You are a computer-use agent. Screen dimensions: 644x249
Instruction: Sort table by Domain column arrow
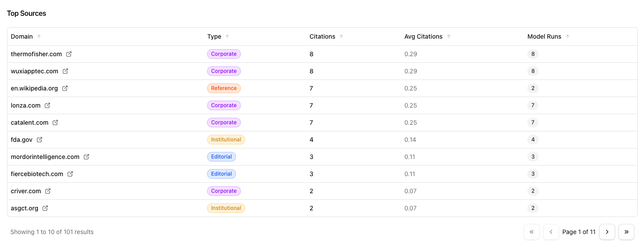click(x=39, y=36)
